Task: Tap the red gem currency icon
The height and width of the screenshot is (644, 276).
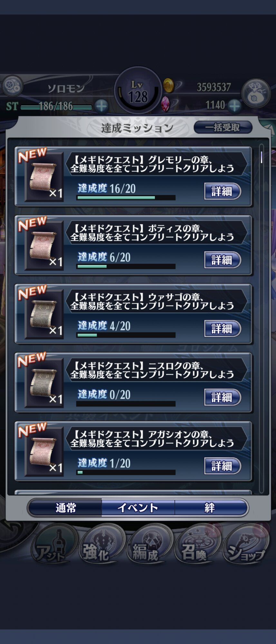Action: click(x=166, y=104)
